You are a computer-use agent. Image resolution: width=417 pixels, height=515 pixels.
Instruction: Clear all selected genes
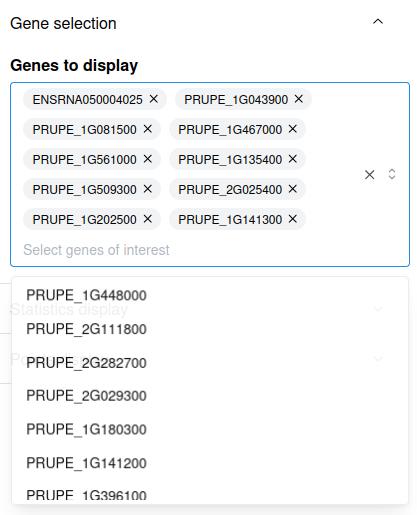(x=369, y=175)
